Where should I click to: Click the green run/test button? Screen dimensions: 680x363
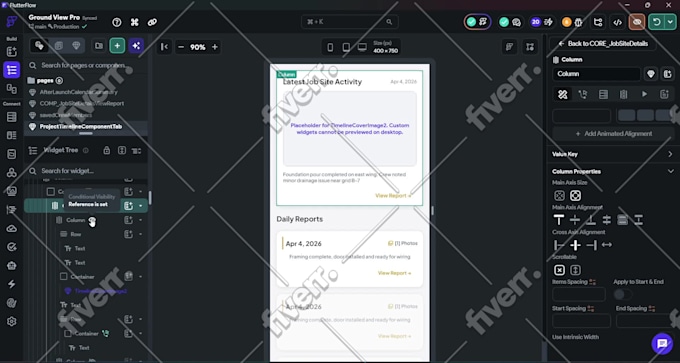(657, 22)
